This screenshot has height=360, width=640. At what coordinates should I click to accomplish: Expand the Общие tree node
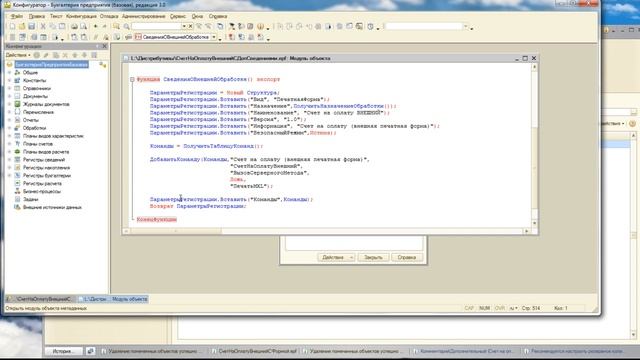pos(9,72)
